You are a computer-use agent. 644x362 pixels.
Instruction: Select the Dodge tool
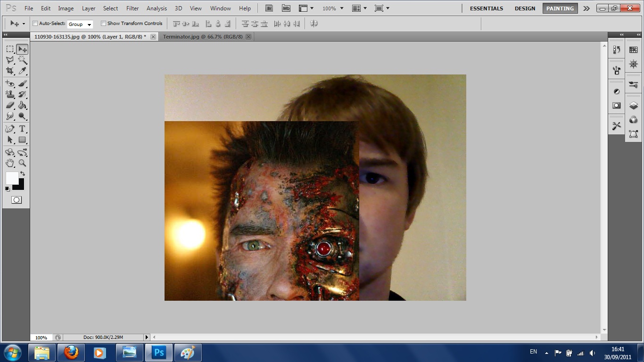(22, 116)
